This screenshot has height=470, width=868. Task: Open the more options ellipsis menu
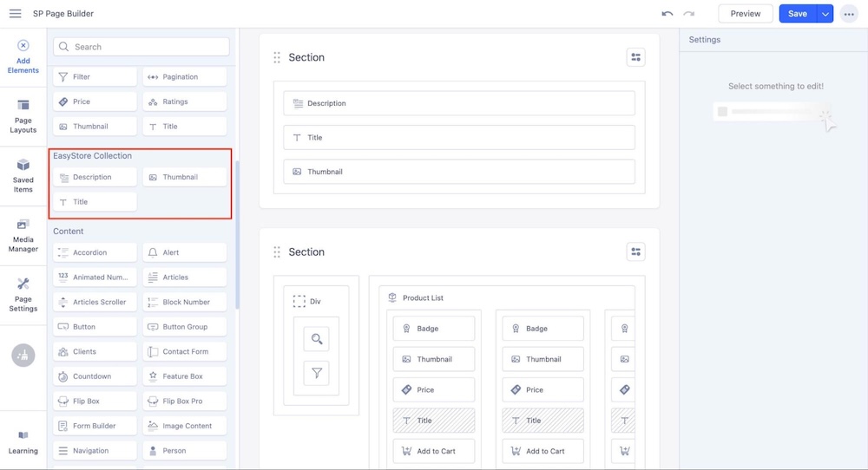[x=849, y=14]
